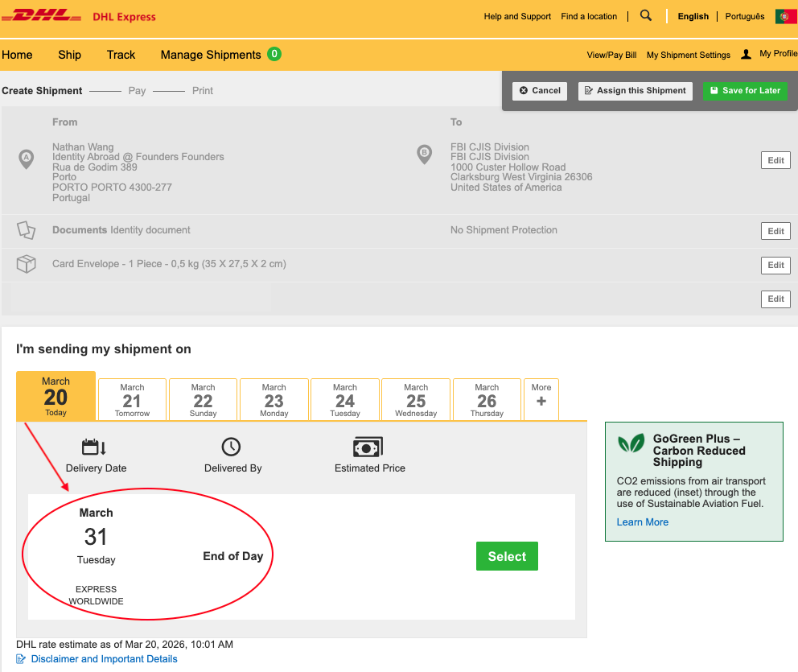Choose the March 25 Wednesday date tab
Image resolution: width=798 pixels, height=672 pixels.
(x=416, y=399)
